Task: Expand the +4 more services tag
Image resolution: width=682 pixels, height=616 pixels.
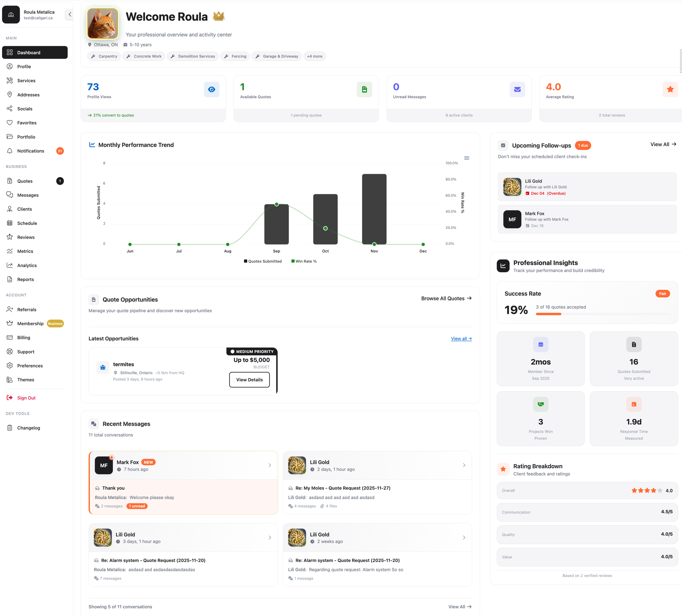Action: pos(314,56)
